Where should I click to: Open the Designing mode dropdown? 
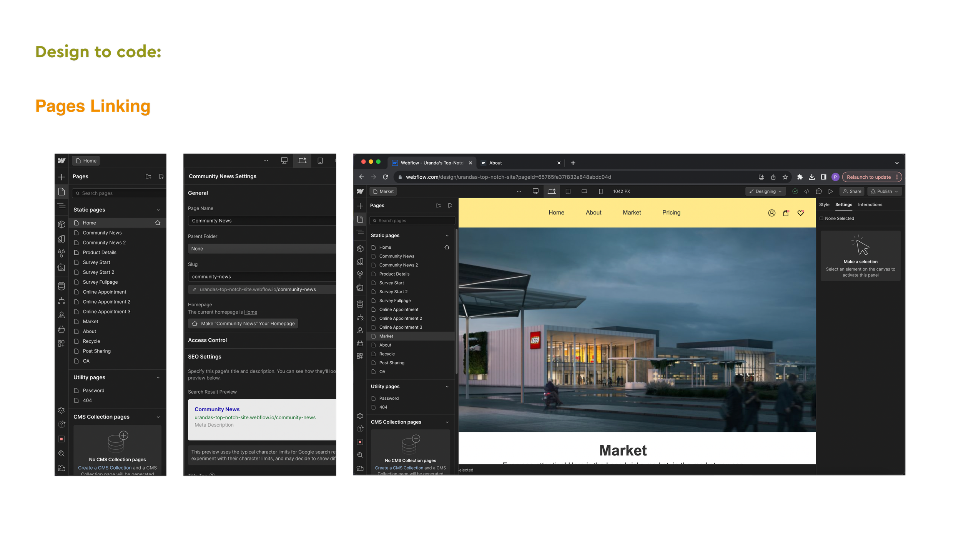tap(765, 191)
